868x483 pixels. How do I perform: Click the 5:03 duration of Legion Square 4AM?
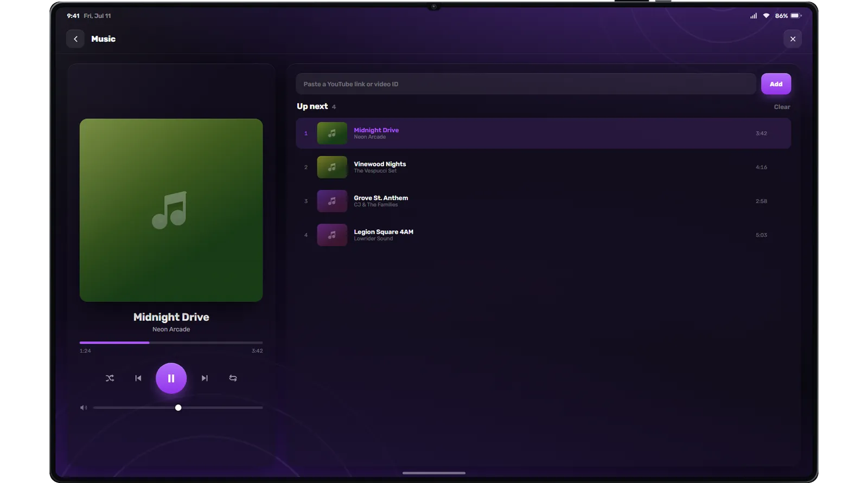click(x=761, y=235)
